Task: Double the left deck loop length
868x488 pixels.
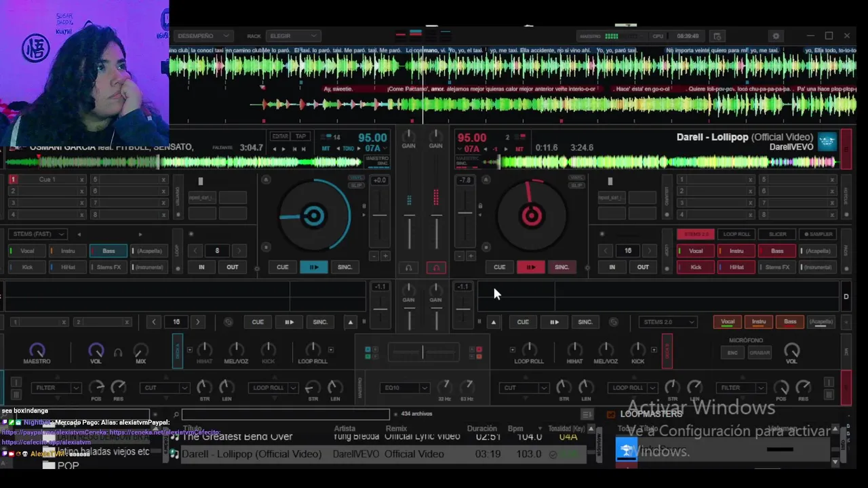Action: (239, 251)
